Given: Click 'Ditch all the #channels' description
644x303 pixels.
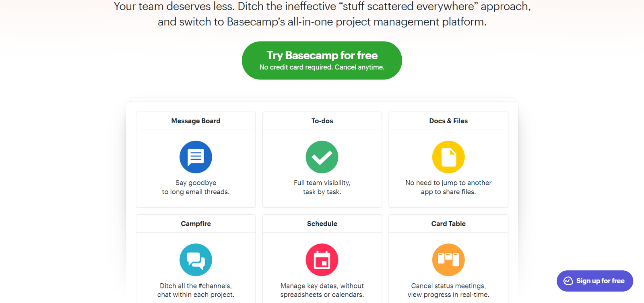Looking at the screenshot, I should (x=196, y=290).
